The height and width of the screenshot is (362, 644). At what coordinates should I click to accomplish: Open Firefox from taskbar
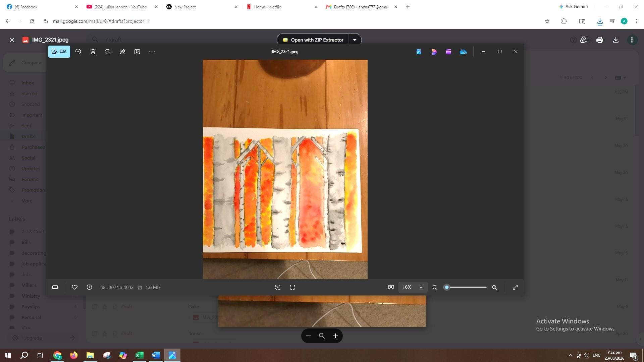(x=74, y=355)
